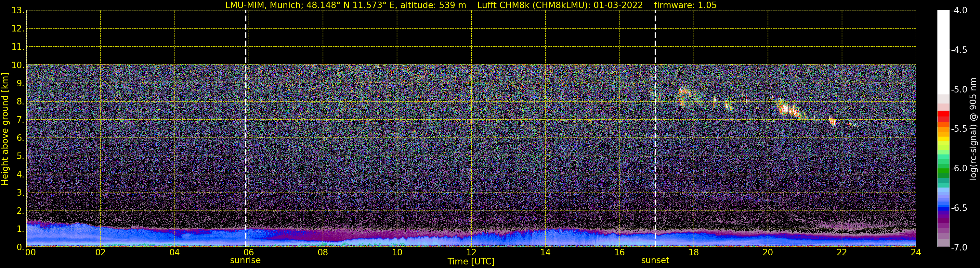Image resolution: width=980 pixels, height=268 pixels.
Task: Click the '-5.0' colorbar tick label
Action: point(959,90)
